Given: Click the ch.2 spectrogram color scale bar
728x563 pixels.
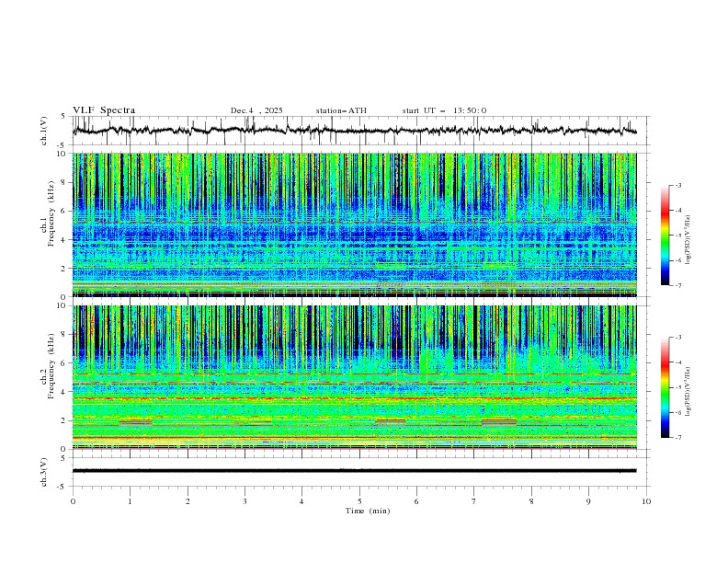Looking at the screenshot, I should click(665, 387).
